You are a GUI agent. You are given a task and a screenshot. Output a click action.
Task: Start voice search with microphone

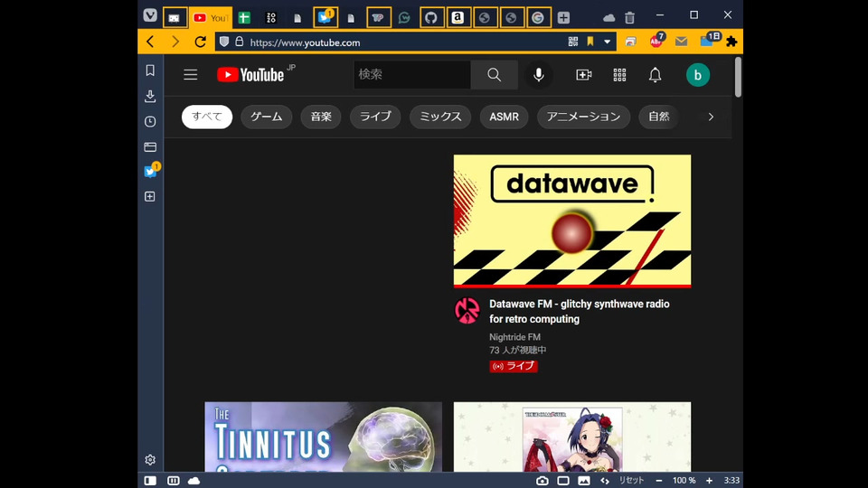click(x=538, y=75)
